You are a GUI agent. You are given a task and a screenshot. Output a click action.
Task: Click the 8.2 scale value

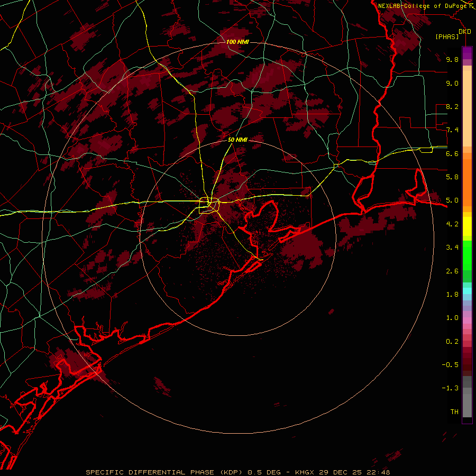pyautogui.click(x=452, y=106)
